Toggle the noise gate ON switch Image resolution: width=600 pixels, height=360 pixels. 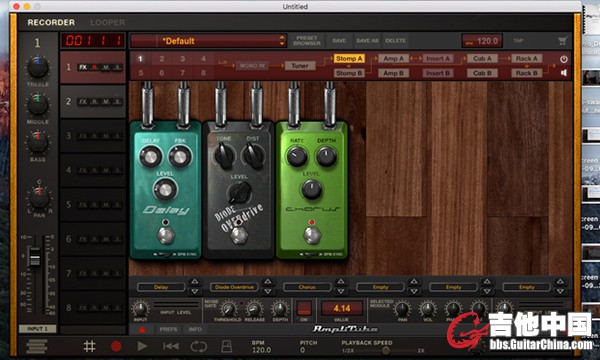[304, 308]
